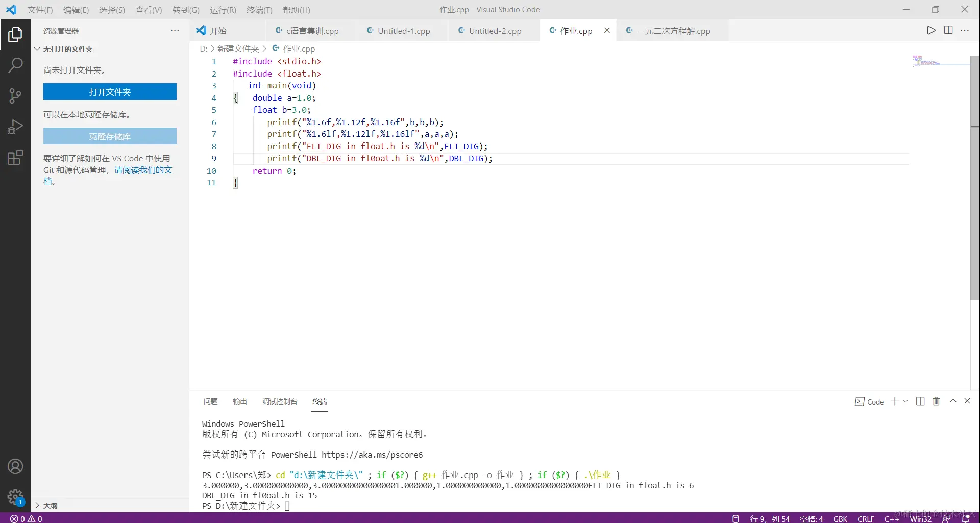Click line number 6 in the gutter
The height and width of the screenshot is (523, 980).
pos(214,122)
